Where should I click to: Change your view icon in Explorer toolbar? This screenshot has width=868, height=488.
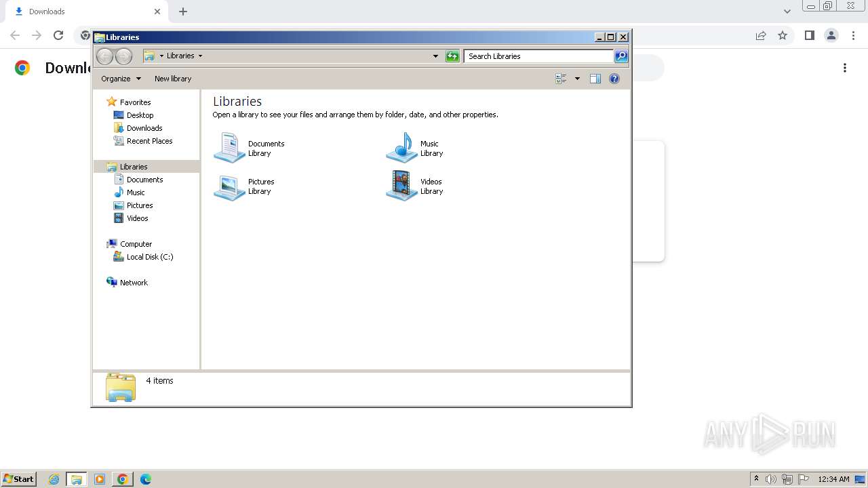coord(561,79)
